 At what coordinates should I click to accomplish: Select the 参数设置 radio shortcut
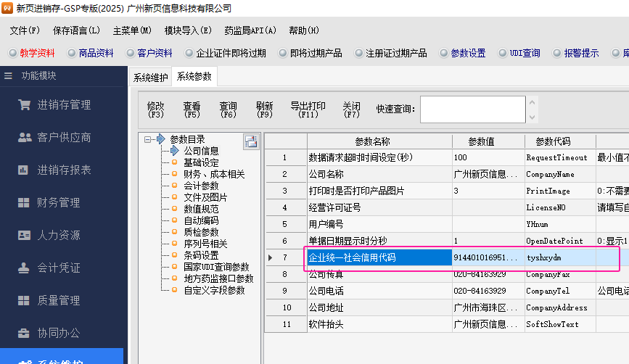point(443,53)
